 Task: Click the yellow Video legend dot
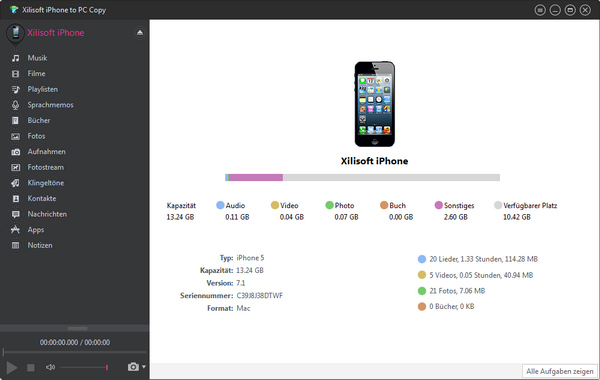tap(275, 205)
